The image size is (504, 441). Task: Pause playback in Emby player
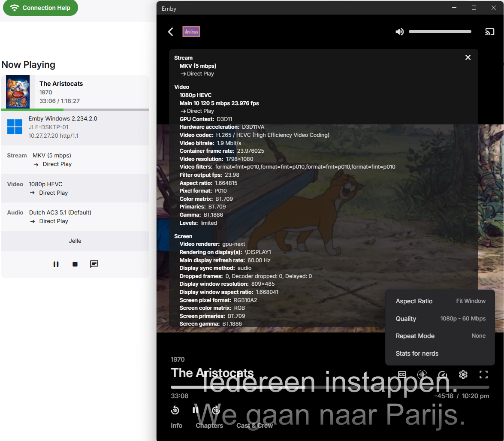(x=196, y=410)
